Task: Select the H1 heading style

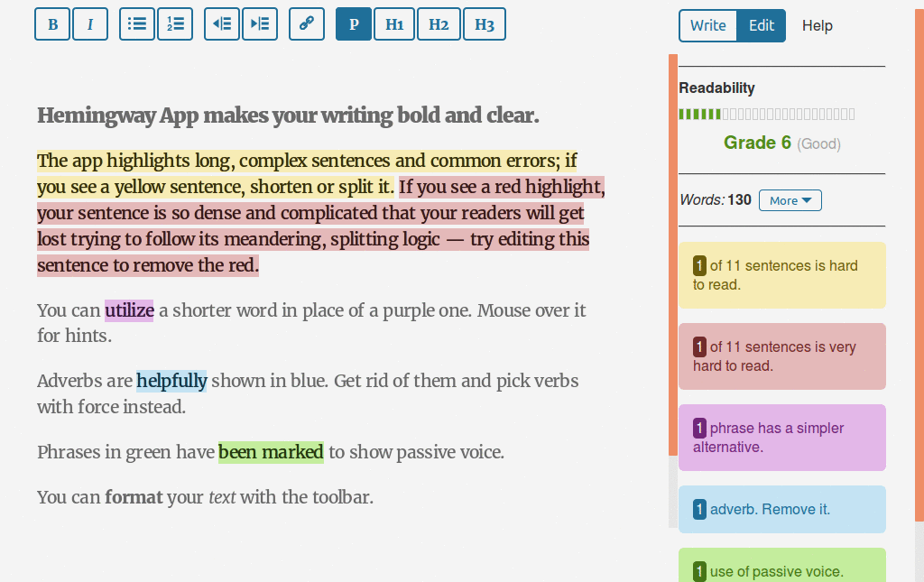Action: [x=394, y=23]
